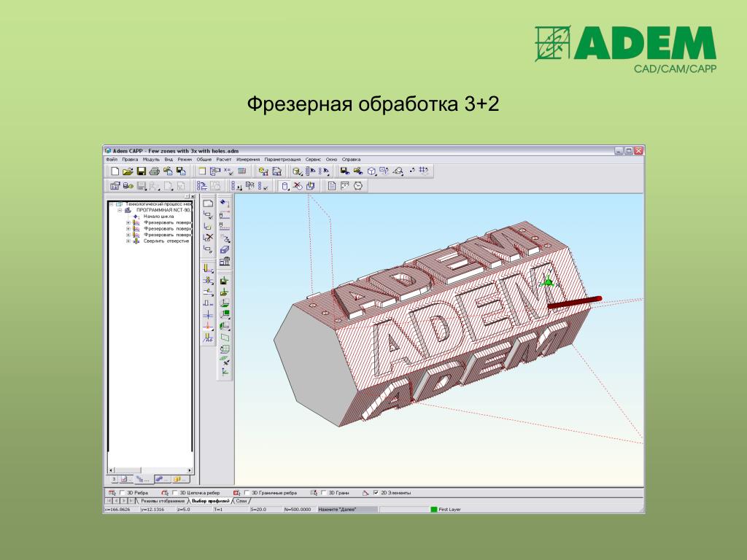Open the Расчет menu
The height and width of the screenshot is (560, 747).
pos(223,160)
